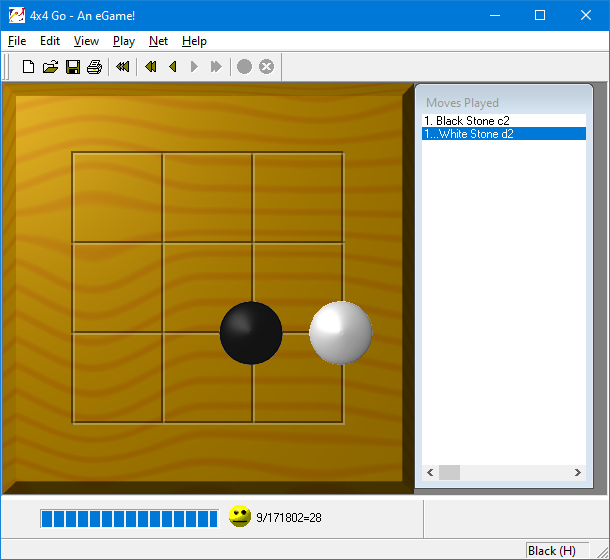
Task: Click the yellow smiley face status icon
Action: [x=240, y=516]
